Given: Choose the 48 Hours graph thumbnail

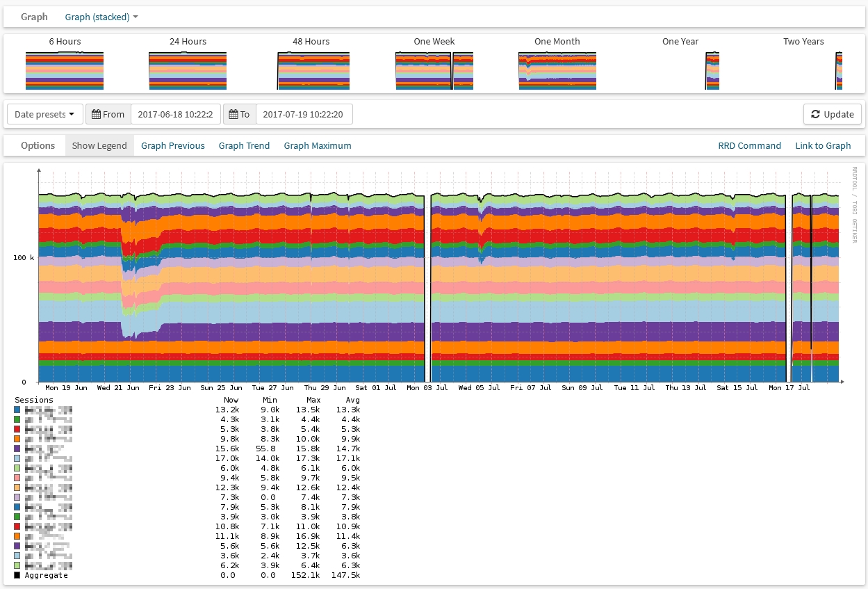Looking at the screenshot, I should 311,70.
